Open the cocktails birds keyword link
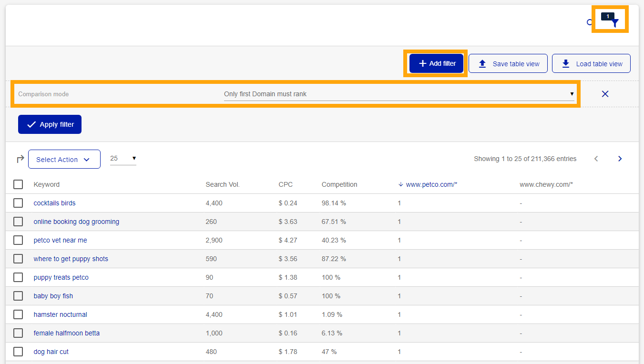 [x=54, y=203]
